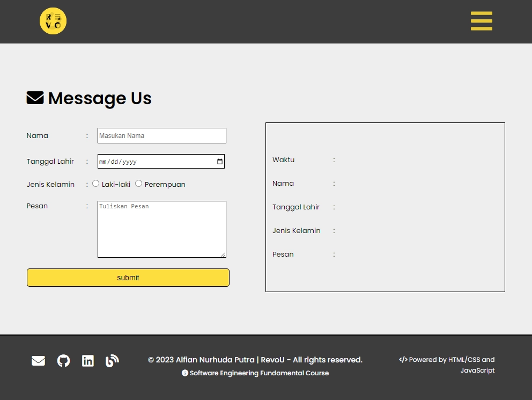Click the blog feed icon in the footer

pyautogui.click(x=112, y=361)
